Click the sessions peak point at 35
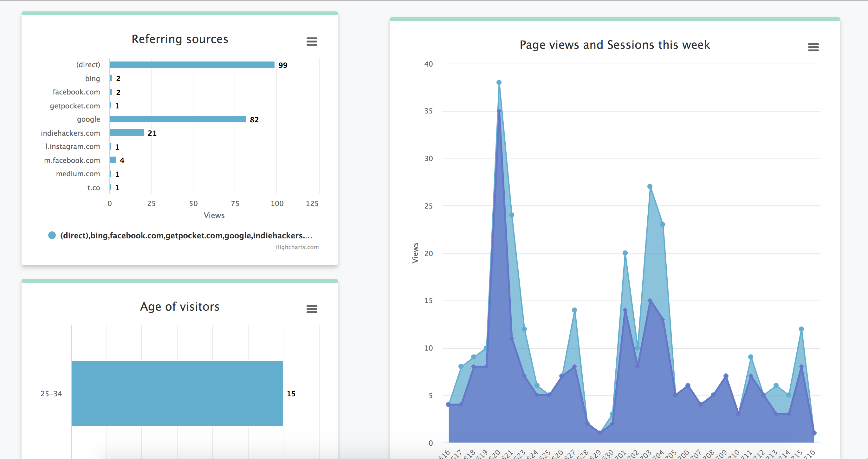Viewport: 868px width, 459px height. (x=499, y=111)
